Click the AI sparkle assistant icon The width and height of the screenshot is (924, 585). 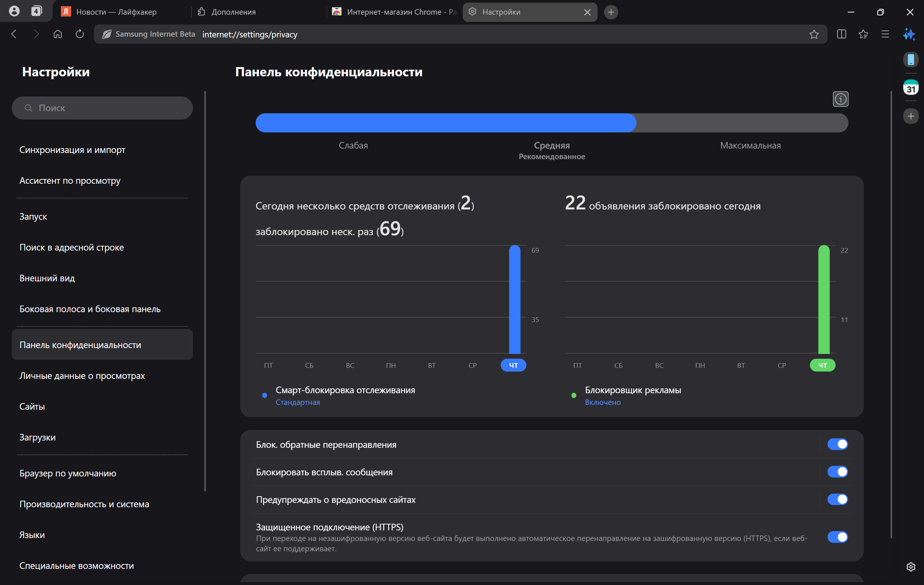point(909,34)
